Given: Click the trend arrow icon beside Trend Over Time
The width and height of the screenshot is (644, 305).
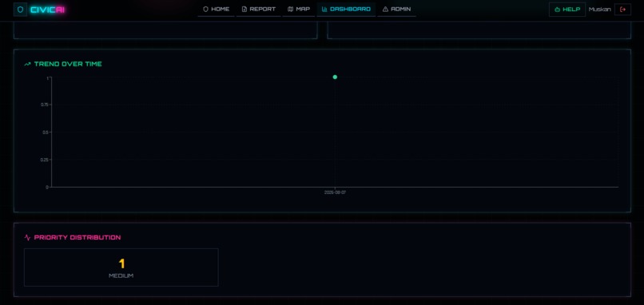Looking at the screenshot, I should (x=27, y=64).
